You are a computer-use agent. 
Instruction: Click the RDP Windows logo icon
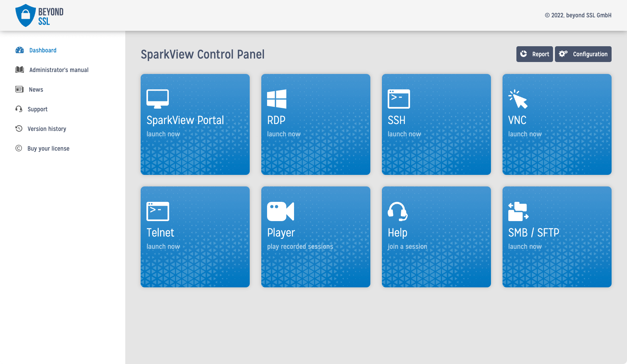[x=277, y=99]
